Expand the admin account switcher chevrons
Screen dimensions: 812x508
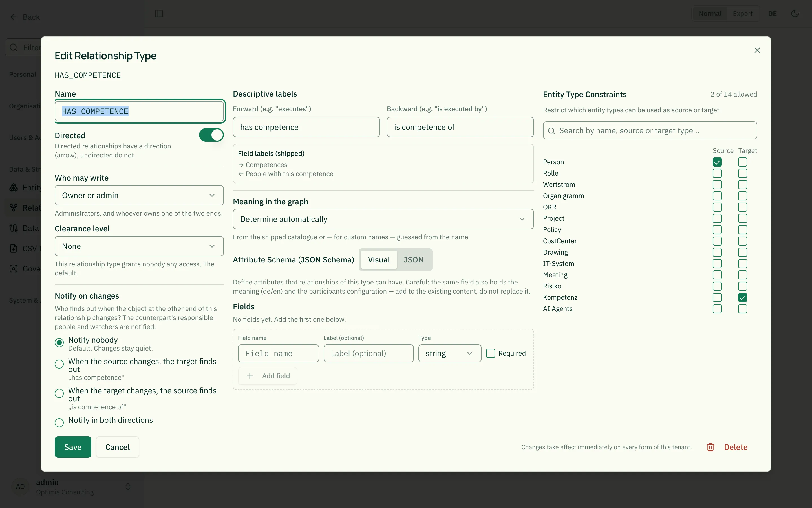pyautogui.click(x=128, y=487)
